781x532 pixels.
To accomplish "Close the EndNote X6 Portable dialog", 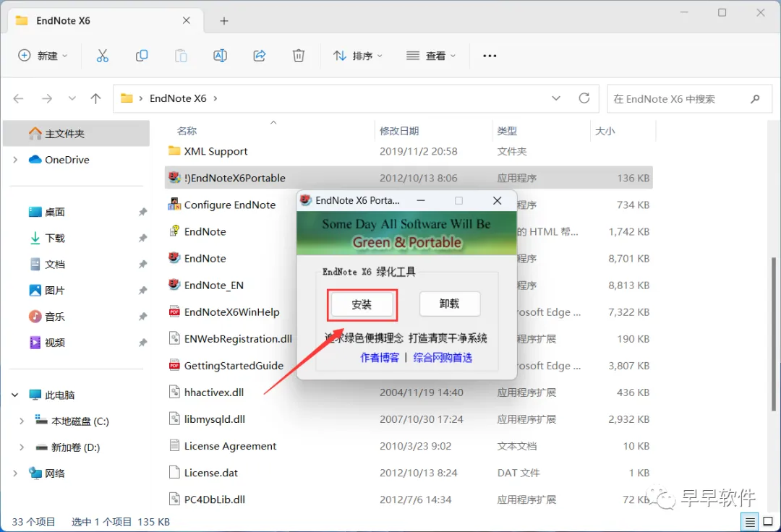I will coord(497,200).
